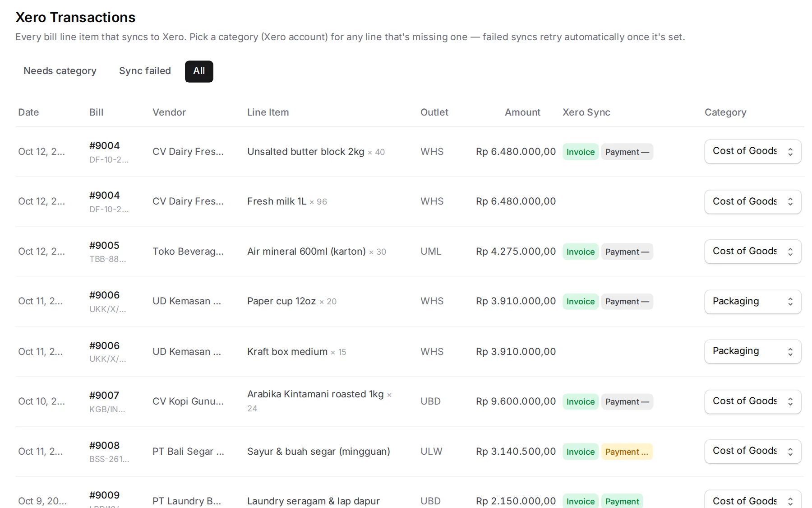The width and height of the screenshot is (812, 508).
Task: Expand category selector for Fresh milk 1L row
Action: coord(752,201)
